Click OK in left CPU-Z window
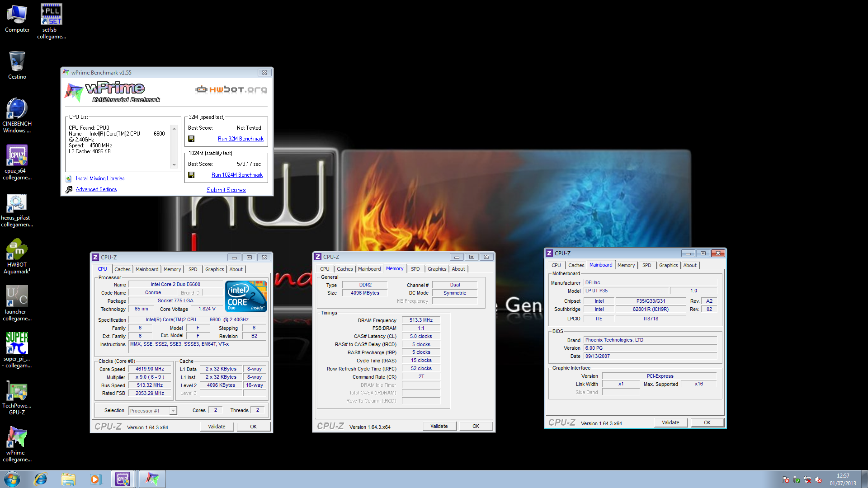Screen dimensions: 868x488 254,427
